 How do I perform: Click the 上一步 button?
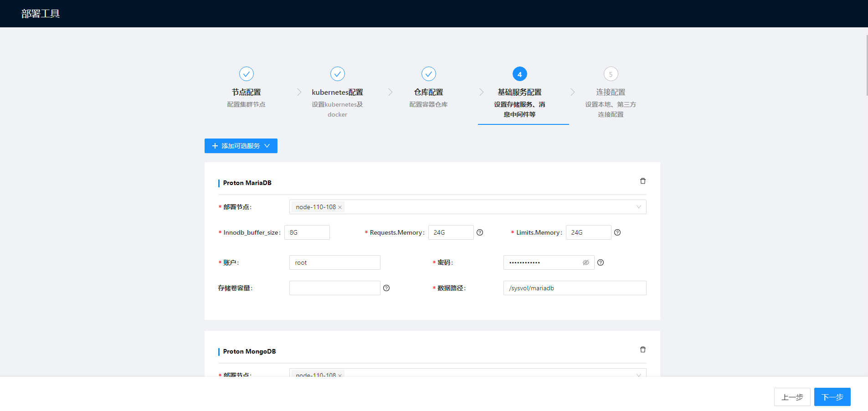pos(792,397)
